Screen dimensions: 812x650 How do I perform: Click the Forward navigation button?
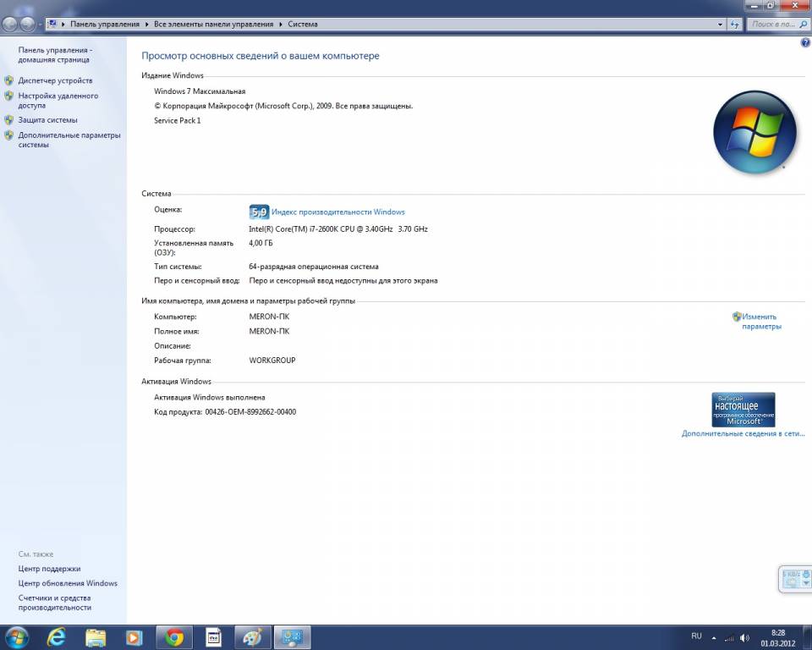(27, 24)
